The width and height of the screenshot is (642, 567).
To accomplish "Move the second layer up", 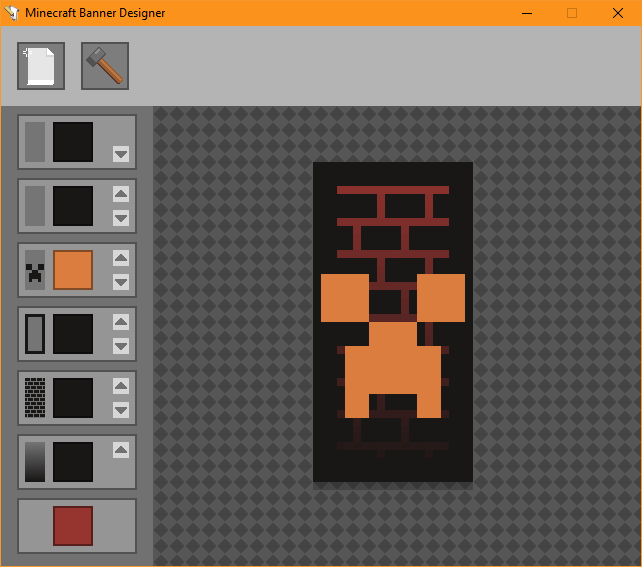I will point(121,194).
